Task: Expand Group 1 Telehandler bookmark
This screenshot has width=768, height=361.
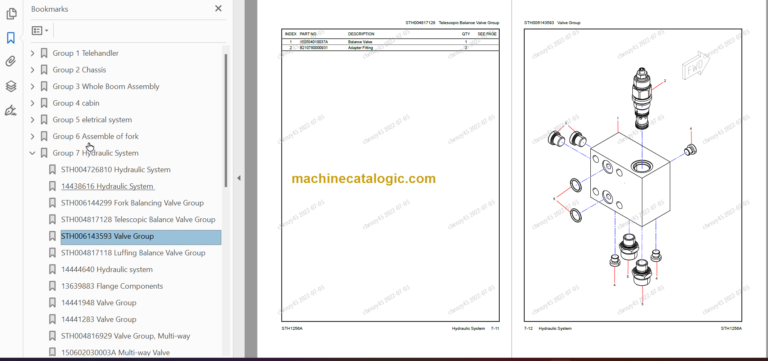Action: (32, 53)
